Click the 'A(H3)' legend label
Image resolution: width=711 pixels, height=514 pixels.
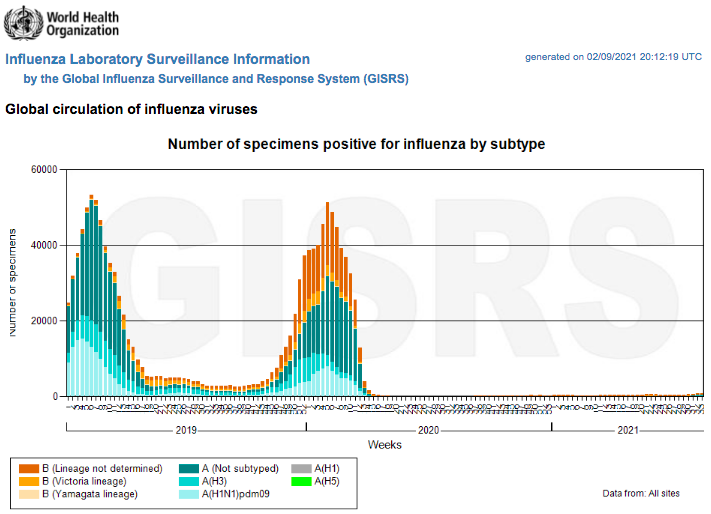tap(214, 481)
